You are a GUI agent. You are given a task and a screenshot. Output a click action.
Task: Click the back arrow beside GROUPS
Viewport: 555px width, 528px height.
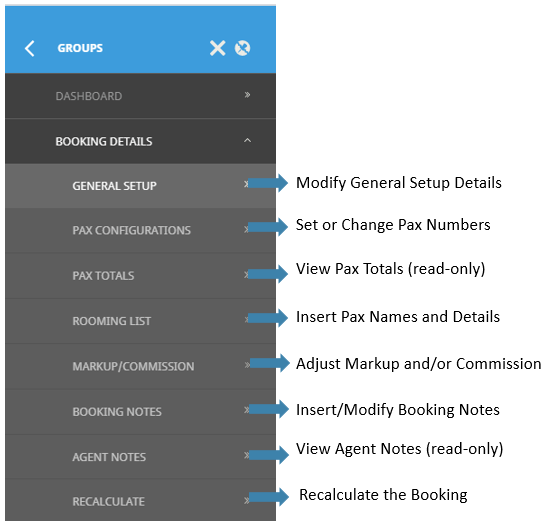[x=30, y=48]
